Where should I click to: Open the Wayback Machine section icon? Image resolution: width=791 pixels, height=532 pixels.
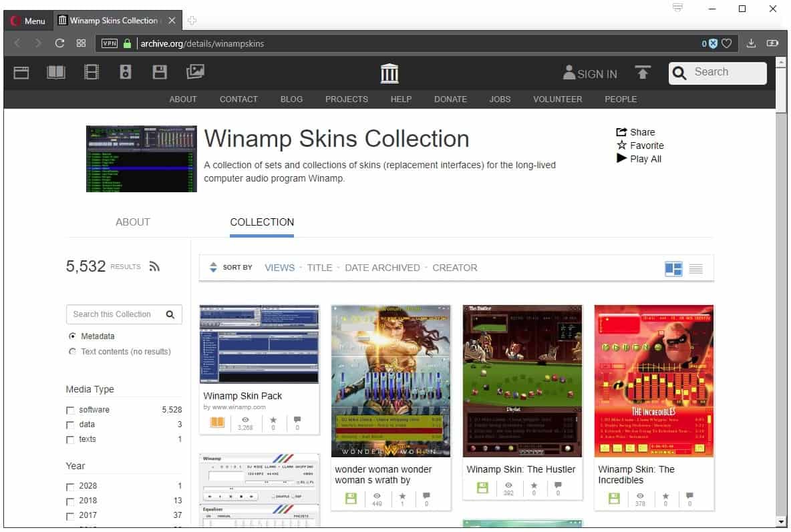tap(21, 72)
